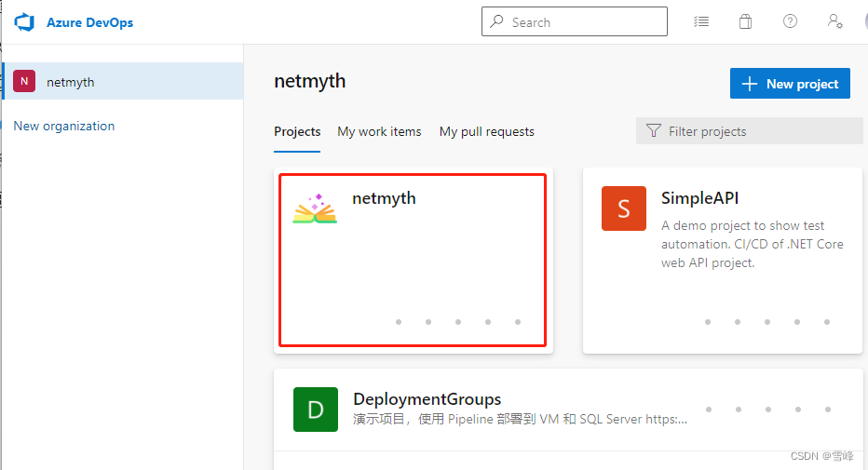Click the DeploymentGroups description text
868x470 pixels.
(x=521, y=419)
